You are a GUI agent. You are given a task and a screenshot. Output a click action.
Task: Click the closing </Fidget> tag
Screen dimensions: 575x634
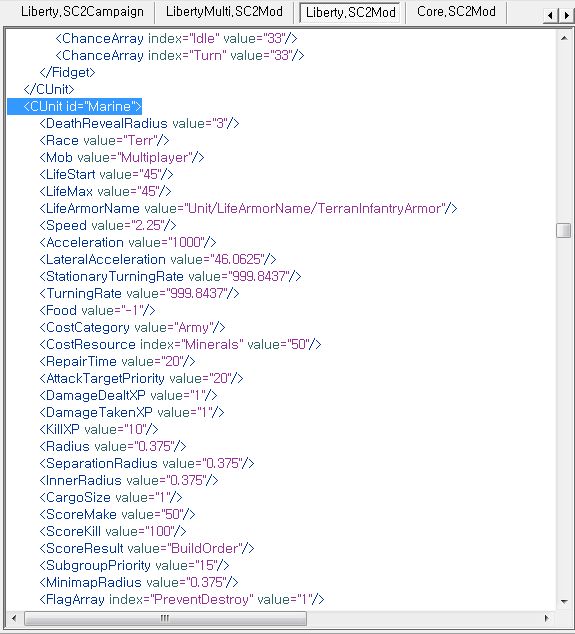tap(68, 72)
